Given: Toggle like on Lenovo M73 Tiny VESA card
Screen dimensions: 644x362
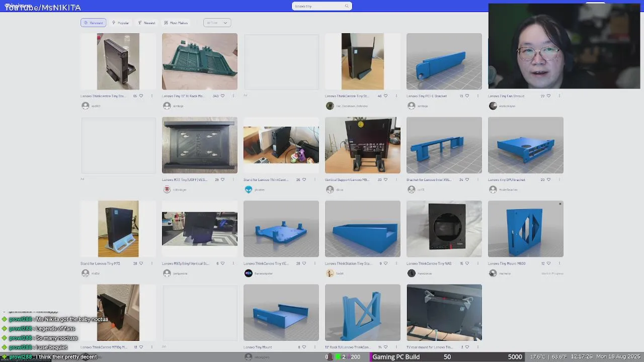Looking at the screenshot, I should click(222, 179).
